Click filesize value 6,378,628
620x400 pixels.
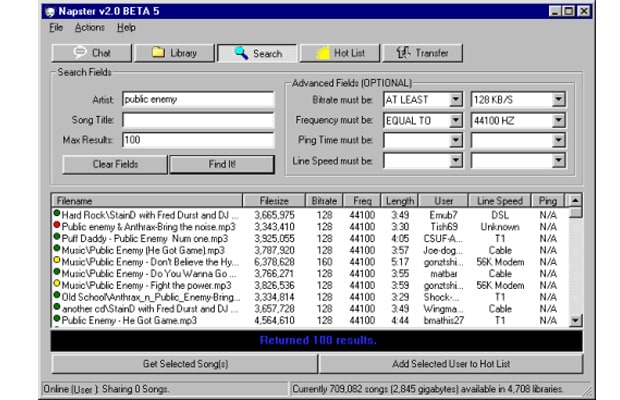pyautogui.click(x=274, y=262)
